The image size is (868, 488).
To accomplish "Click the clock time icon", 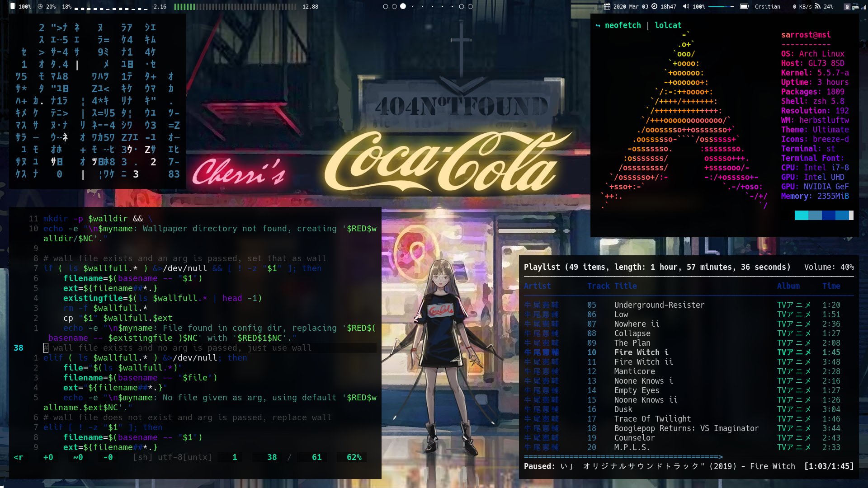I will [654, 6].
